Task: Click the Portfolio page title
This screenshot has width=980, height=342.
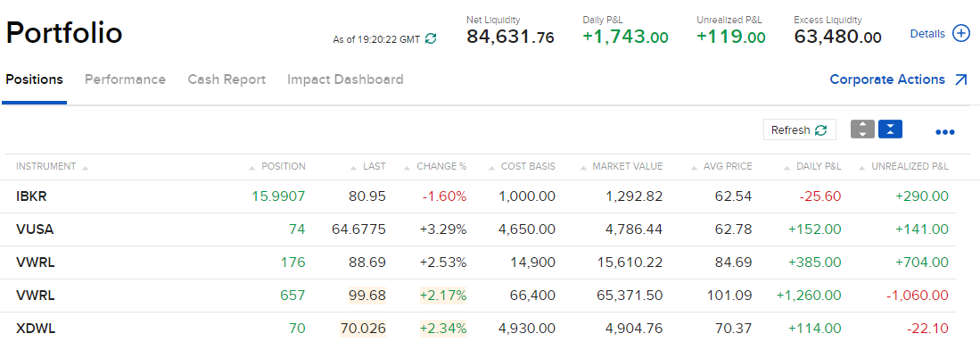Action: [63, 32]
